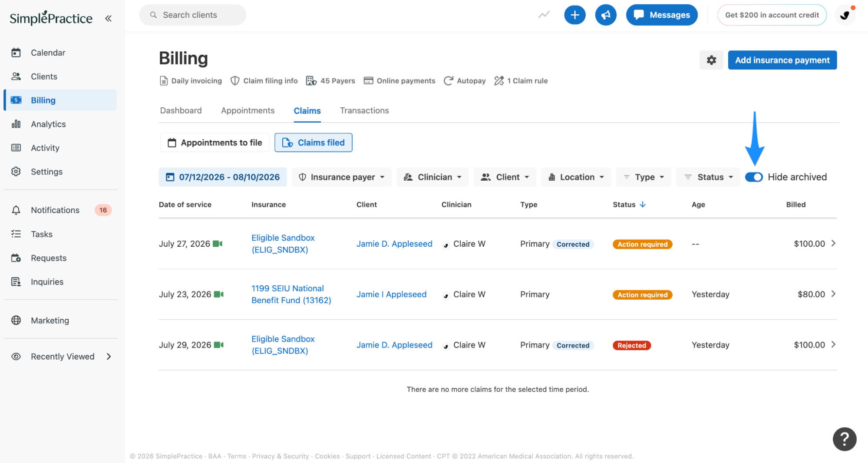Open the Messages button
Viewport: 868px width, 463px height.
(662, 15)
